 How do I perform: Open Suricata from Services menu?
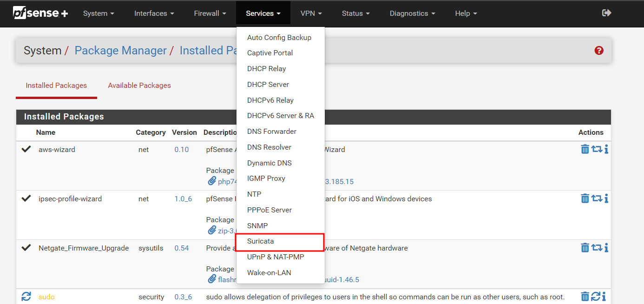pyautogui.click(x=280, y=242)
